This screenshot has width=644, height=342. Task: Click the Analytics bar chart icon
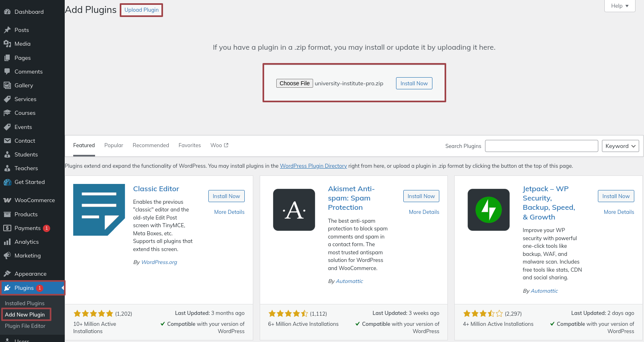click(7, 242)
